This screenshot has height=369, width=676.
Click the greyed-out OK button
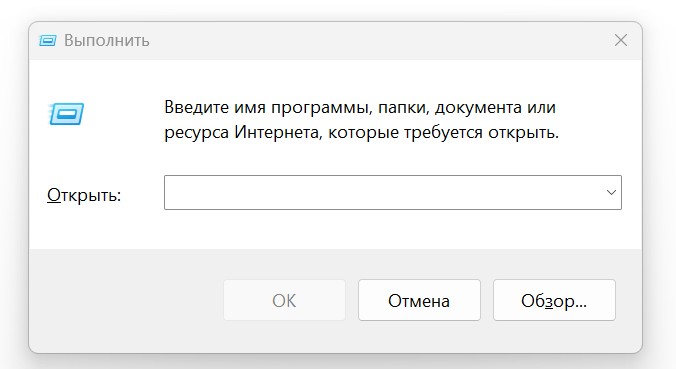[x=284, y=300]
